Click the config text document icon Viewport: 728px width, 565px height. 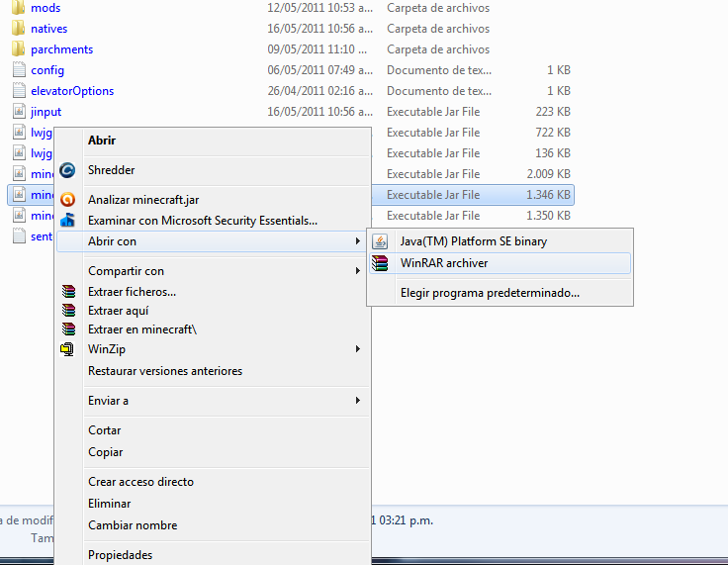(x=19, y=70)
